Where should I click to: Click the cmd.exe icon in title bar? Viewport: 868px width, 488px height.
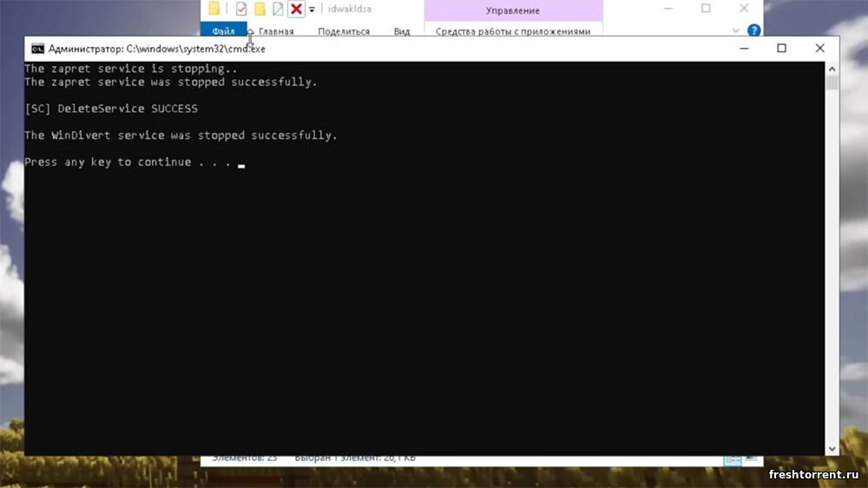point(38,49)
